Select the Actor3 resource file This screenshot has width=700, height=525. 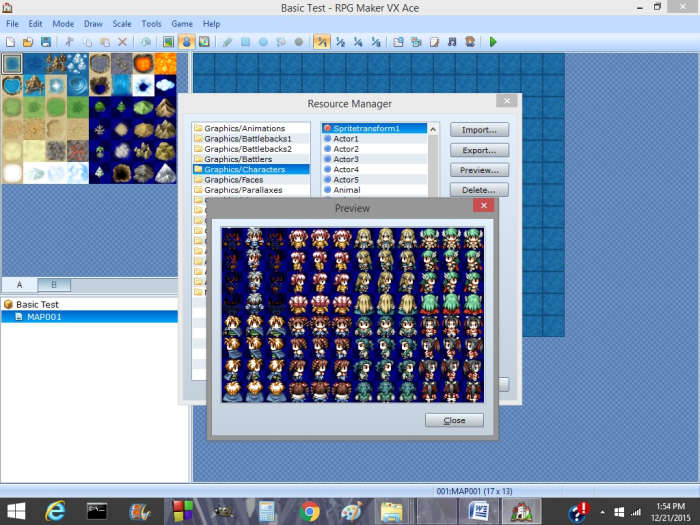click(x=374, y=159)
